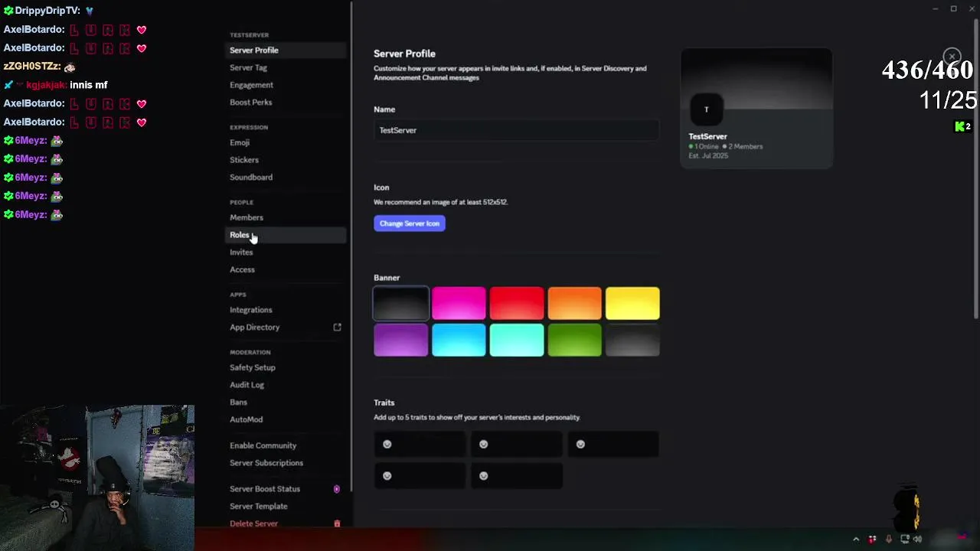Select the purple banner color
This screenshot has width=980, height=551.
[x=401, y=340]
